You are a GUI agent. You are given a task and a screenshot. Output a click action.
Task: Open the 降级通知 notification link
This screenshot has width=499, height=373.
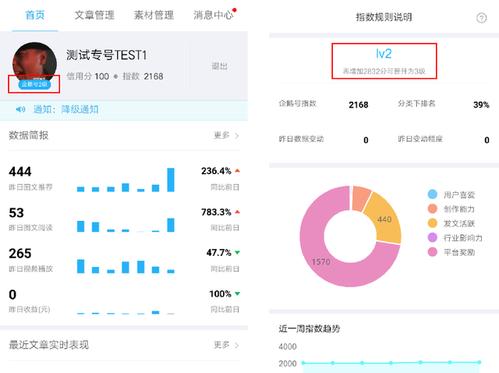[80, 109]
